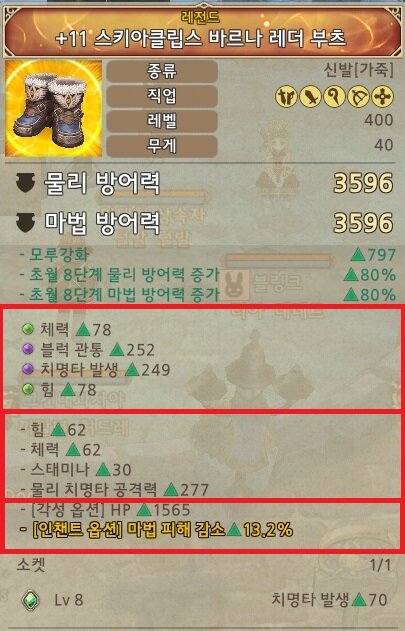Click the leather boots item thumbnail

tap(53, 109)
